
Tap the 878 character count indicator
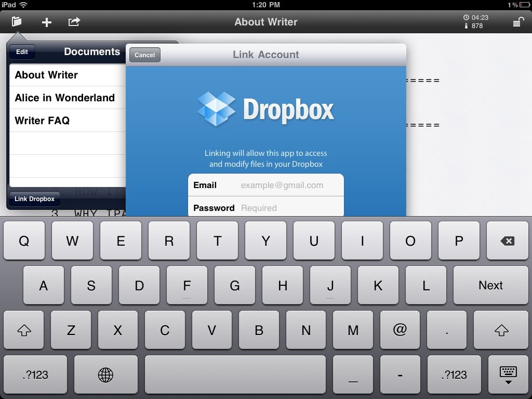pyautogui.click(x=474, y=26)
